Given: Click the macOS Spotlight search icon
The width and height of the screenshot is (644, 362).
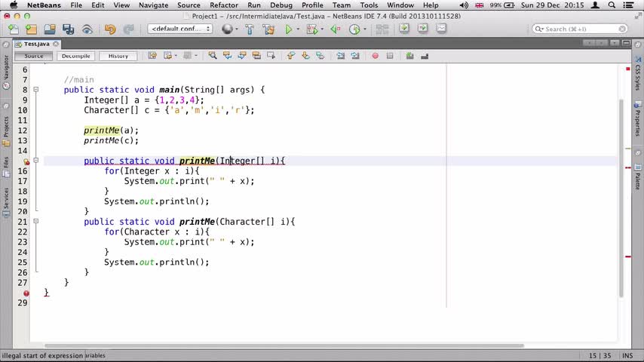Looking at the screenshot, I should (x=612, y=5).
